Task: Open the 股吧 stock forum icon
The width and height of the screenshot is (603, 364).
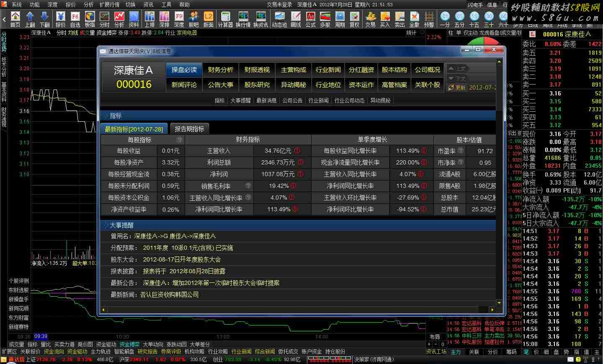Action: (x=194, y=19)
